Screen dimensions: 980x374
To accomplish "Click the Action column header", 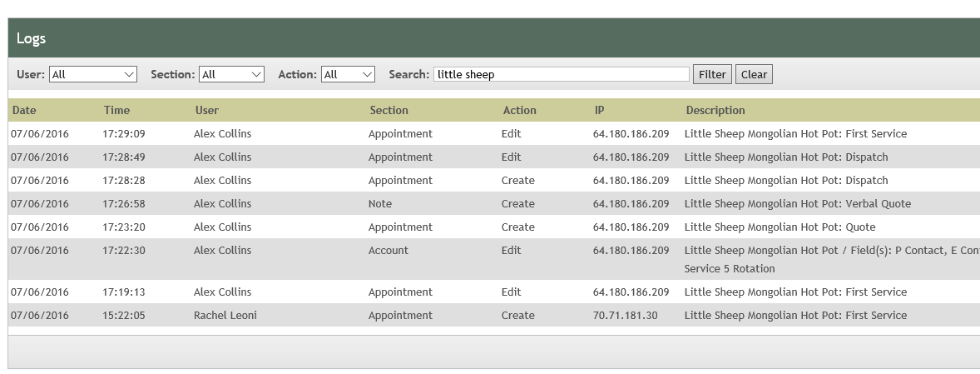I will [x=519, y=110].
